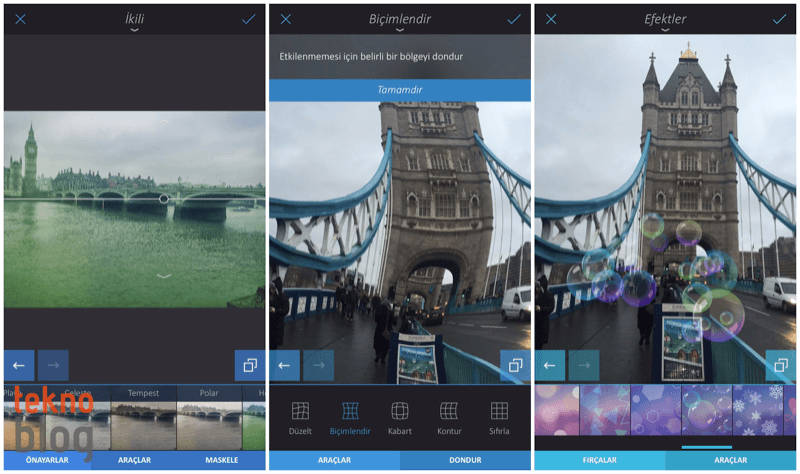Choose the Kontur tool
Image resolution: width=800 pixels, height=474 pixels.
[449, 417]
